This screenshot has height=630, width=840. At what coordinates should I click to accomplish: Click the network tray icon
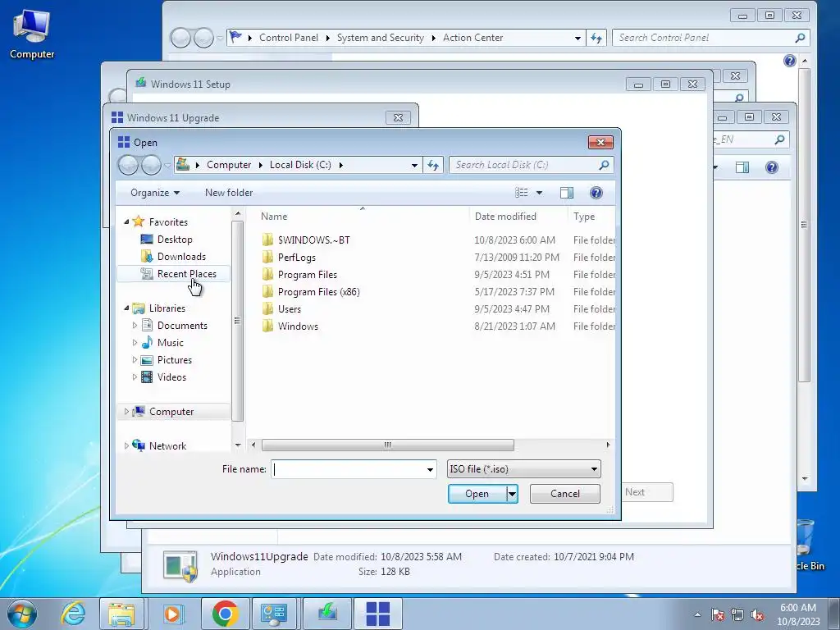pyautogui.click(x=737, y=614)
